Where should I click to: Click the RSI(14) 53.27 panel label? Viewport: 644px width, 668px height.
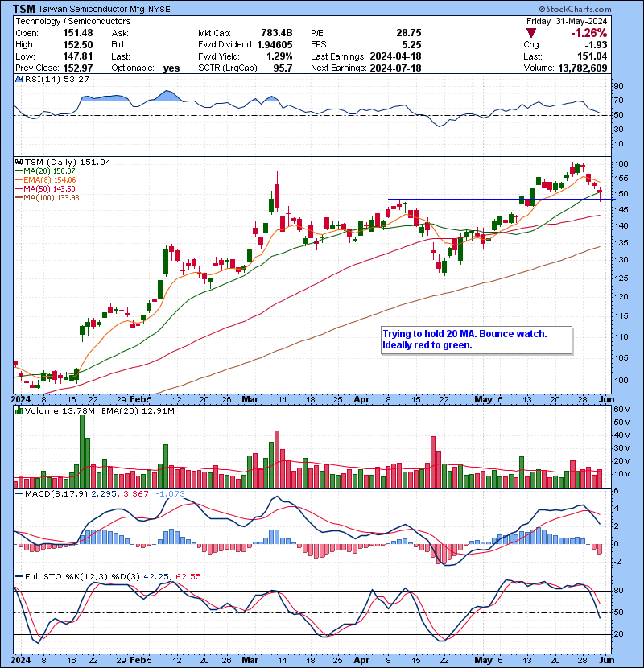[x=56, y=79]
